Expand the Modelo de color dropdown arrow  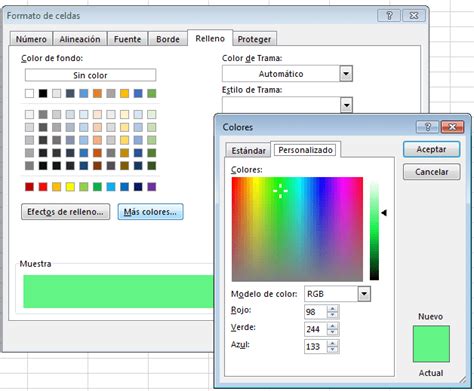tap(364, 294)
